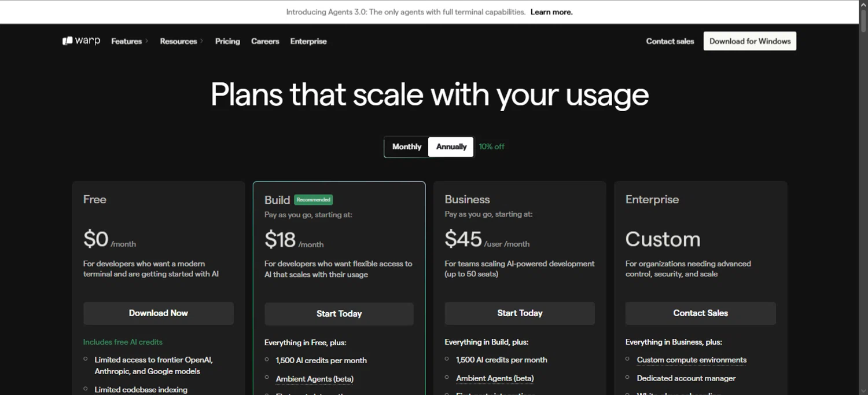Click the scrollbar up arrow
The height and width of the screenshot is (395, 868).
tap(863, 4)
